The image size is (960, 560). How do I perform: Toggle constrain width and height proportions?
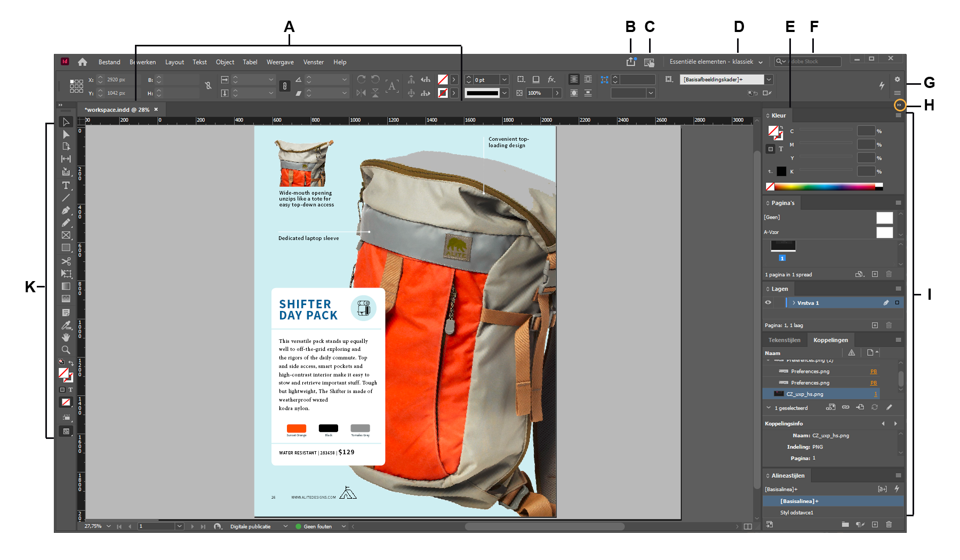coord(208,85)
